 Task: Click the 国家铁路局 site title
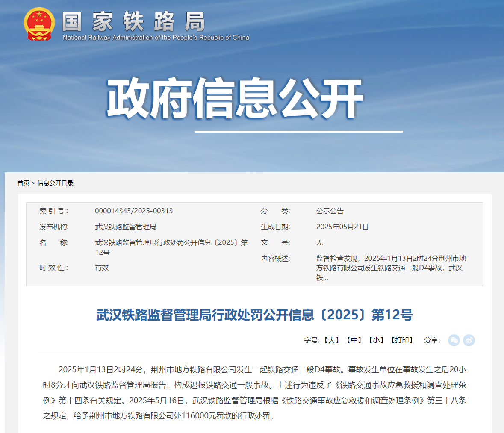[133, 21]
